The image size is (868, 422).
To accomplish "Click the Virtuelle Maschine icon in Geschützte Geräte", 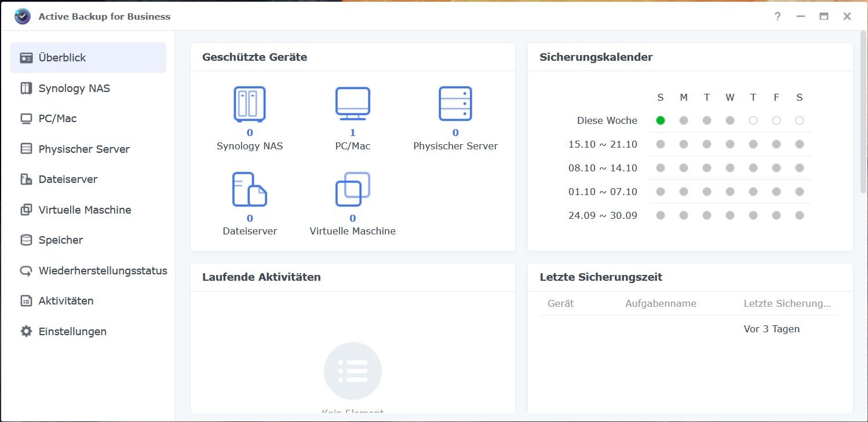I will (x=352, y=189).
